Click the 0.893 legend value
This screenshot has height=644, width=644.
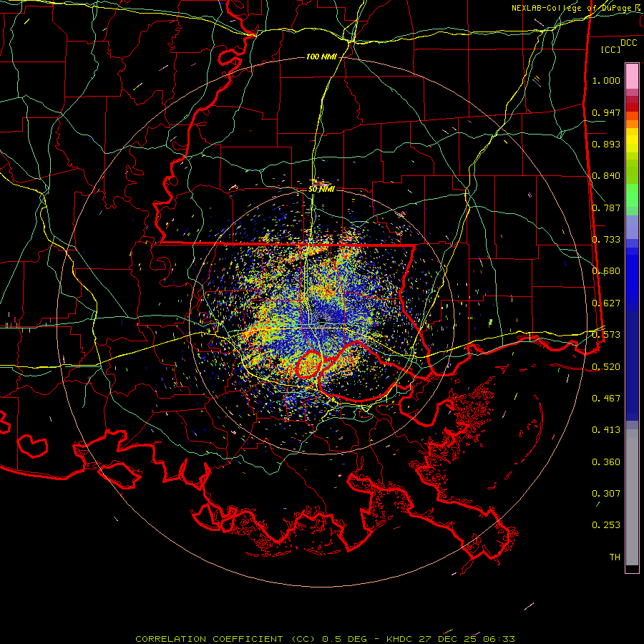pos(606,144)
